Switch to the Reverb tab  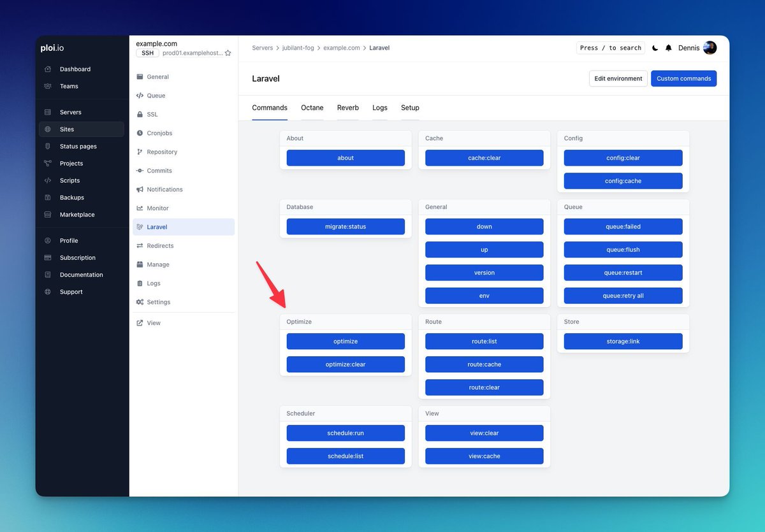point(348,108)
